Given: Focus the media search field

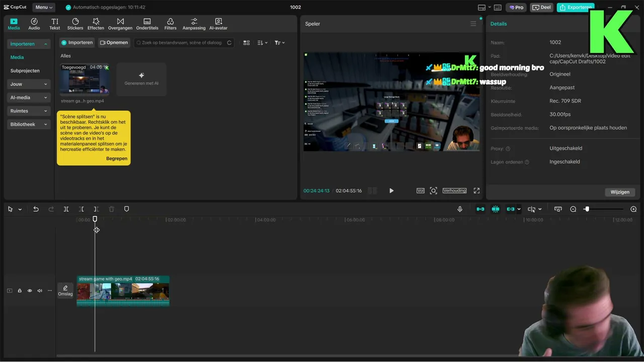Looking at the screenshot, I should tap(184, 43).
